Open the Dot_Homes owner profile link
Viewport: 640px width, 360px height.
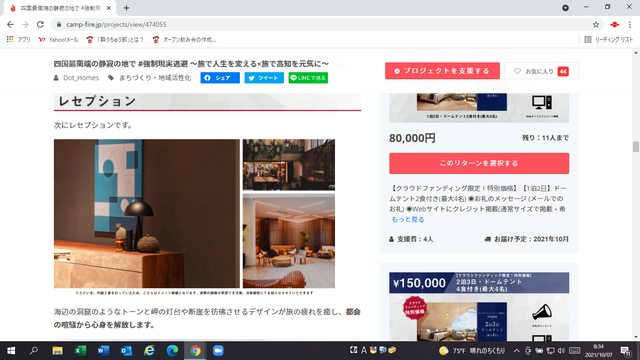tap(81, 78)
